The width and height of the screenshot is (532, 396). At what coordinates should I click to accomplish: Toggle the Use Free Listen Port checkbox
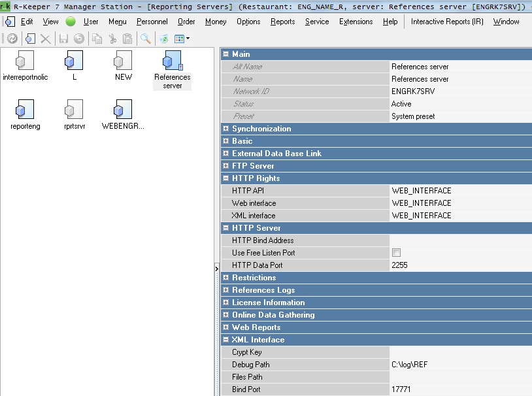396,252
